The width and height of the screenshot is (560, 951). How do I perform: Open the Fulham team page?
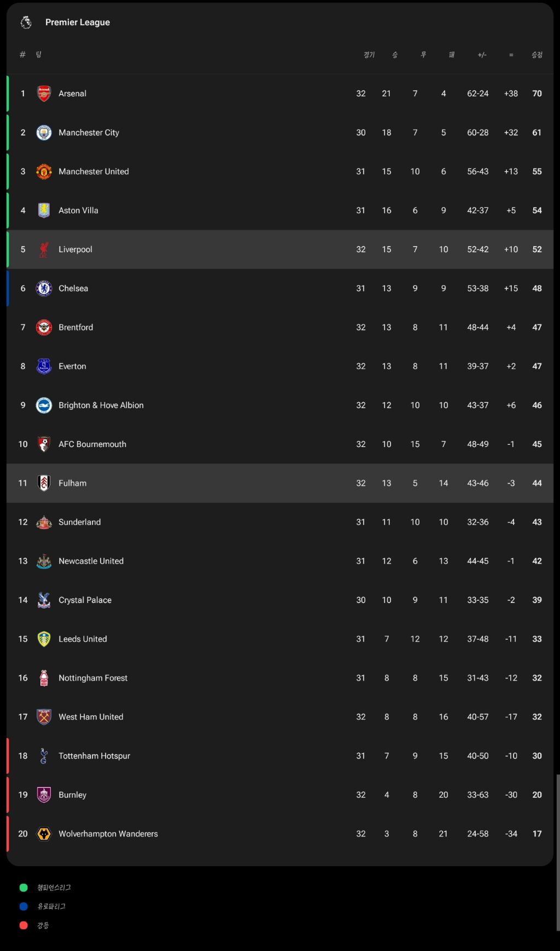coord(72,483)
